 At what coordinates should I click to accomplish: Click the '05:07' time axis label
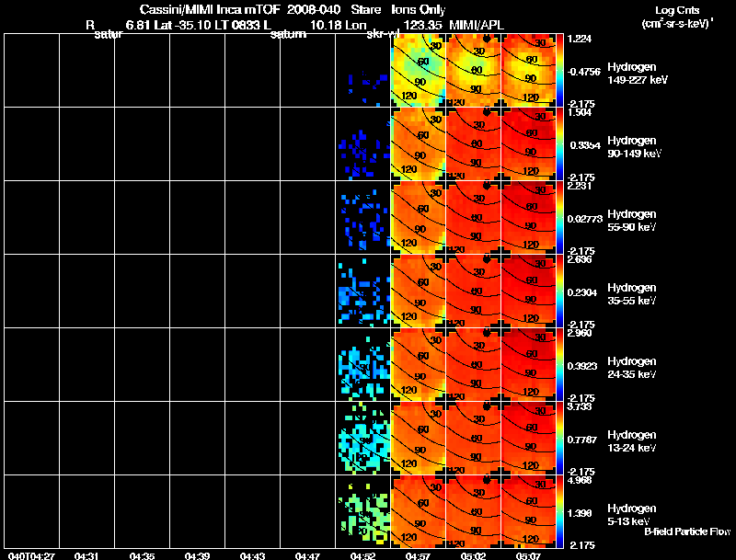(x=528, y=556)
